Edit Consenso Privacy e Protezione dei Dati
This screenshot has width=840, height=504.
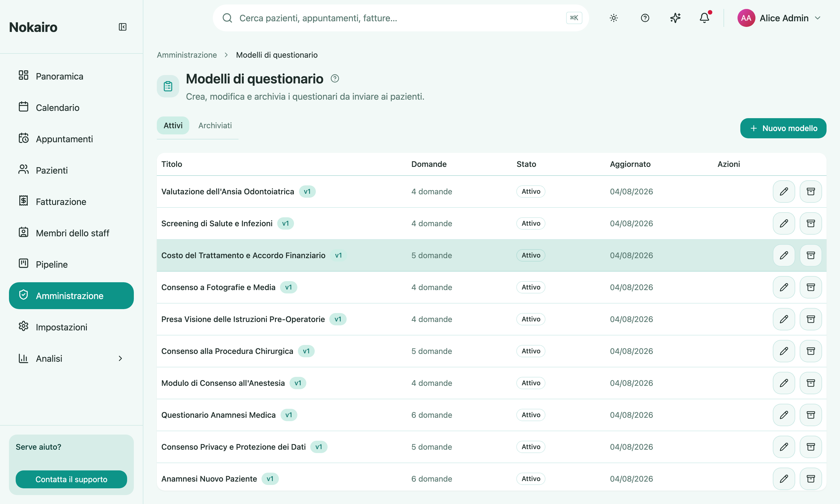[x=784, y=447]
